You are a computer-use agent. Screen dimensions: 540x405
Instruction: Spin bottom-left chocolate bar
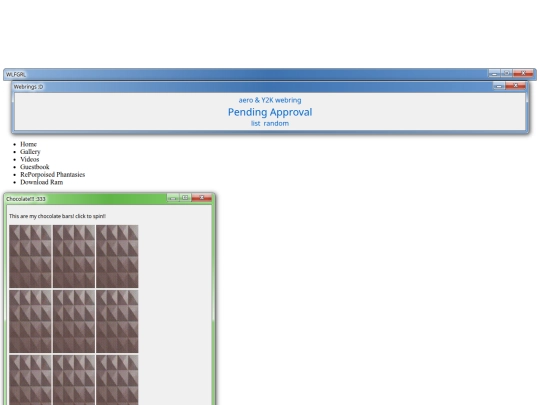pos(30,380)
